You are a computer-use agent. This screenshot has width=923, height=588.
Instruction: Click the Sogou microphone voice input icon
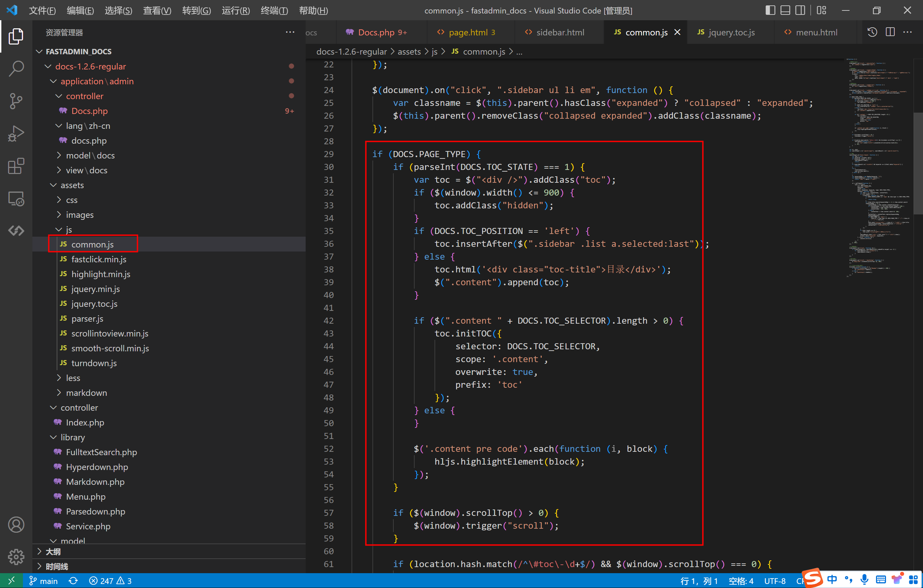pyautogui.click(x=864, y=580)
